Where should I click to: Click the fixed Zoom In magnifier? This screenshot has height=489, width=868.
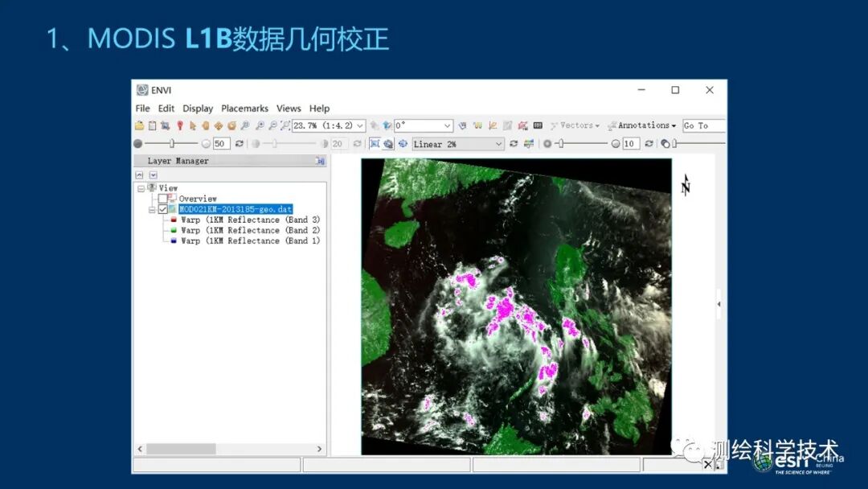point(260,125)
